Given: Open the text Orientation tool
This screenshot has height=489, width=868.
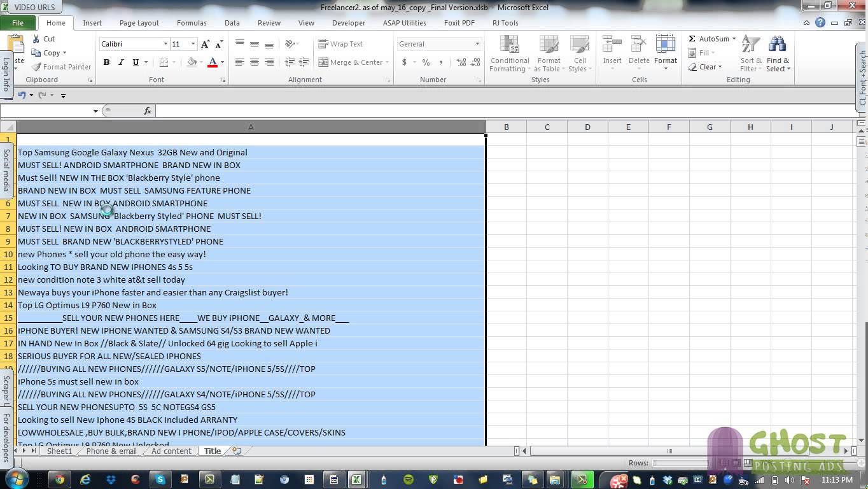Looking at the screenshot, I should pyautogui.click(x=291, y=44).
